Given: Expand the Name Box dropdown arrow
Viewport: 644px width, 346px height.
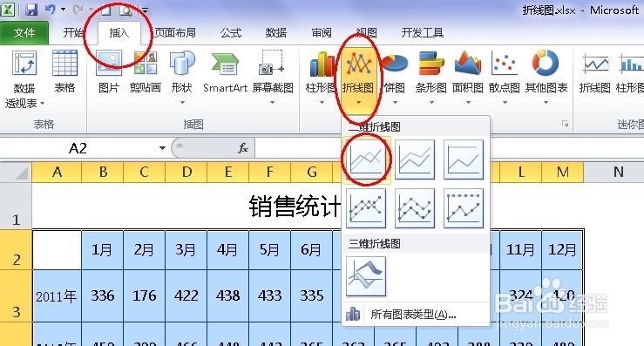Looking at the screenshot, I should point(162,148).
